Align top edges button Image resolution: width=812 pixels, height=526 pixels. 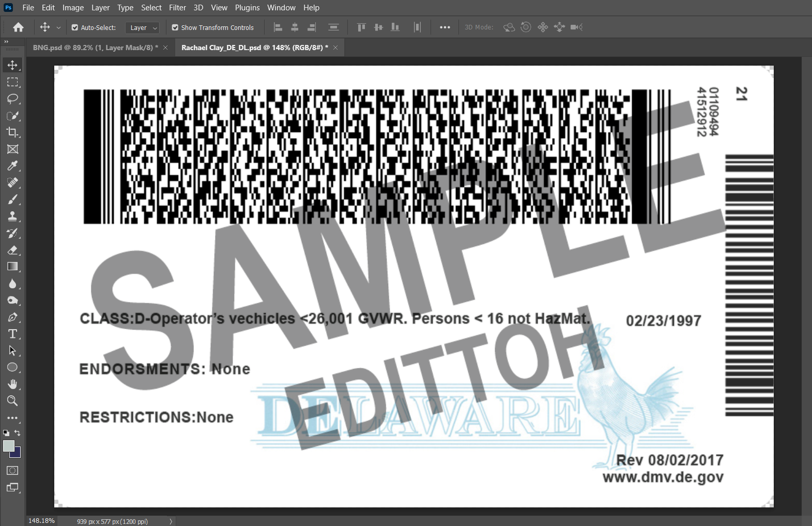point(361,27)
